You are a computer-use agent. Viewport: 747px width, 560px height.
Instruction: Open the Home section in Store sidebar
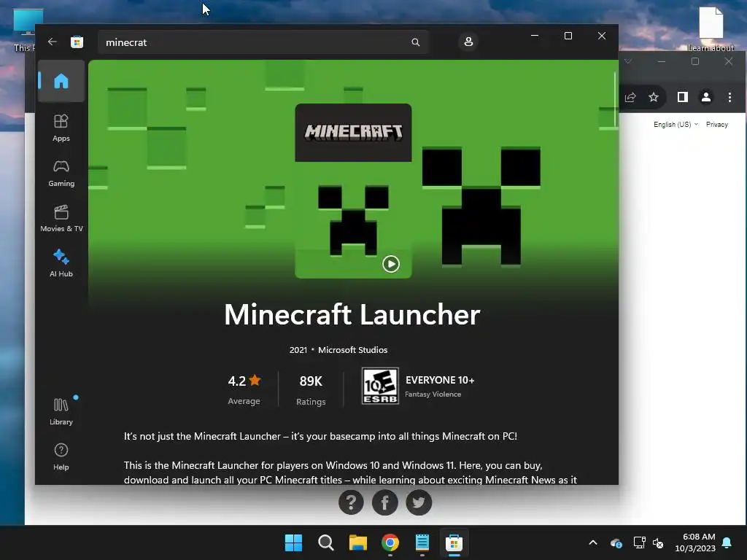click(61, 81)
